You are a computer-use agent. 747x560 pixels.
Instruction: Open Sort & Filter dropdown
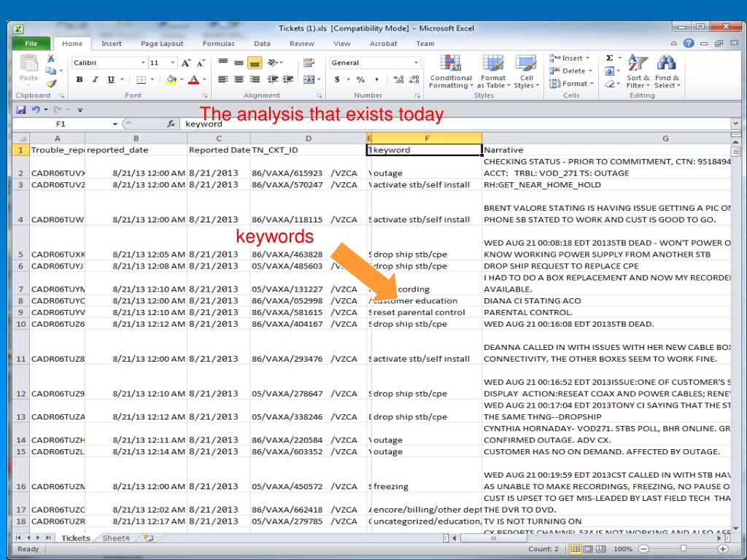tap(638, 71)
